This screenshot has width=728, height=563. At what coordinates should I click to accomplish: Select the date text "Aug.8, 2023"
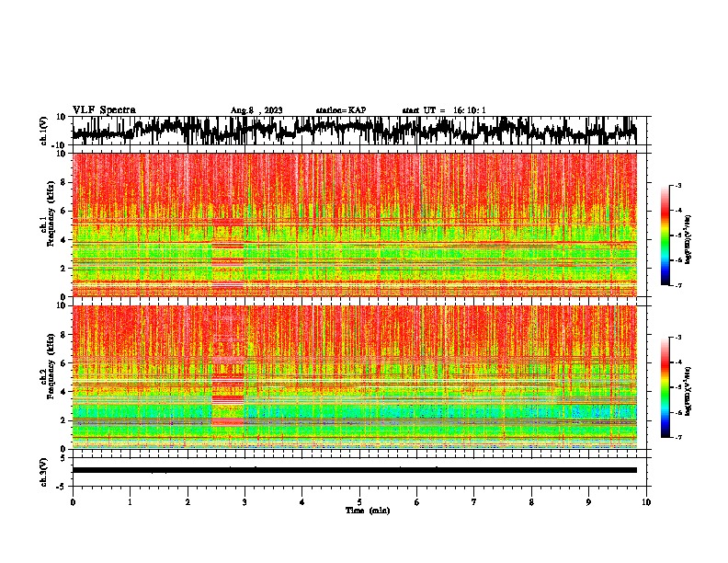(256, 110)
